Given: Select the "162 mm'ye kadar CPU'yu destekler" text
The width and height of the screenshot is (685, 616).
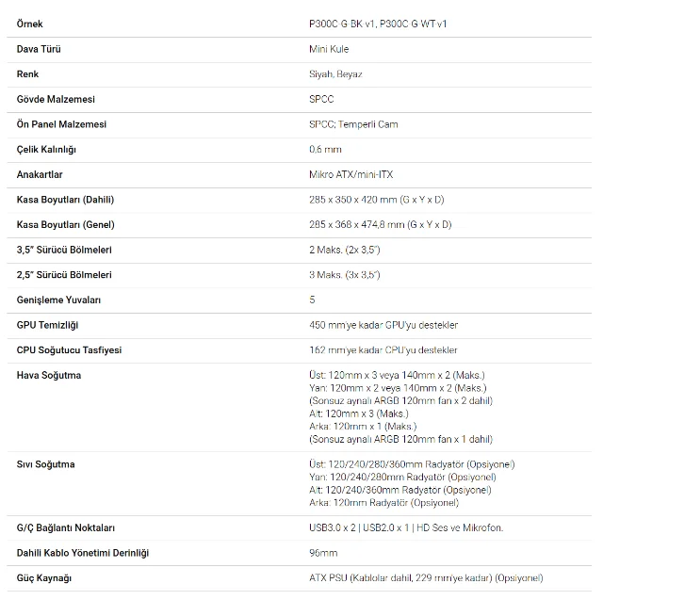Looking at the screenshot, I should coord(383,350).
